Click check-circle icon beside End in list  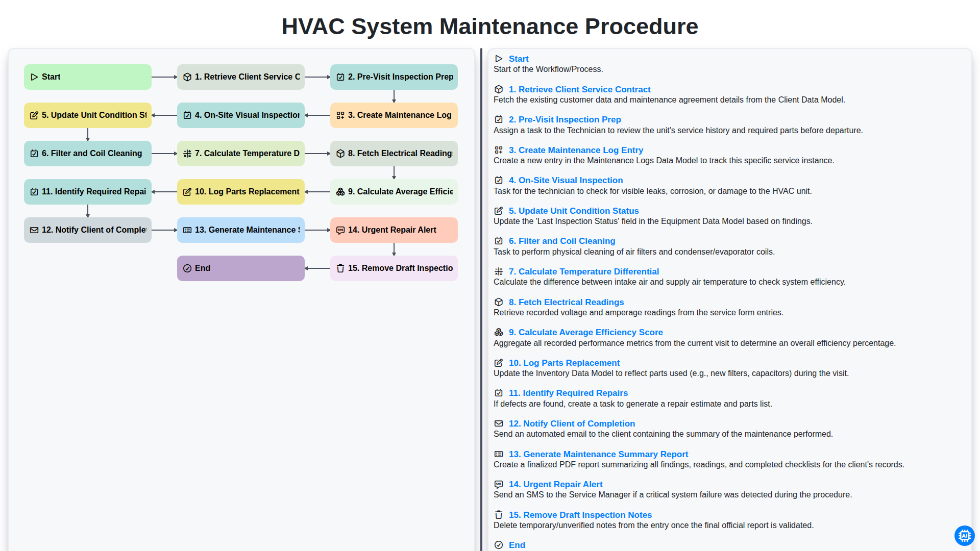coord(499,545)
